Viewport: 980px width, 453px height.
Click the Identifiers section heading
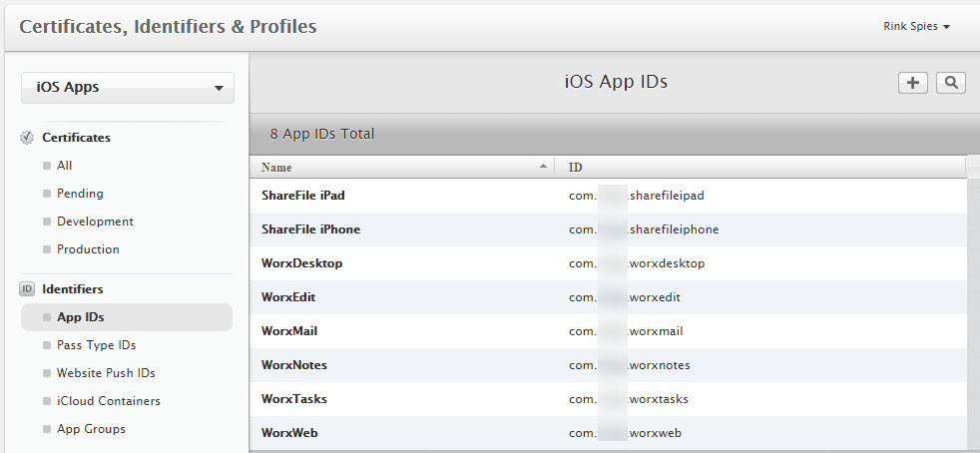(73, 289)
